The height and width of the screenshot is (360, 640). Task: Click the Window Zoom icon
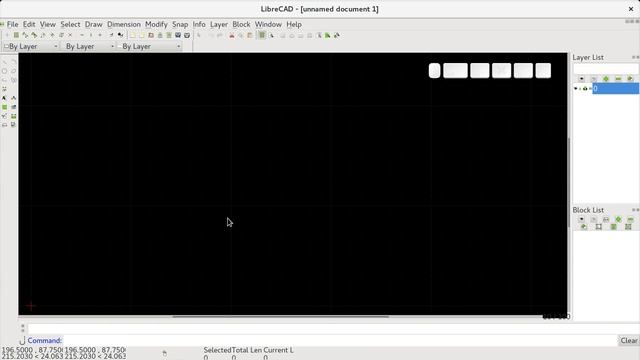pos(328,35)
